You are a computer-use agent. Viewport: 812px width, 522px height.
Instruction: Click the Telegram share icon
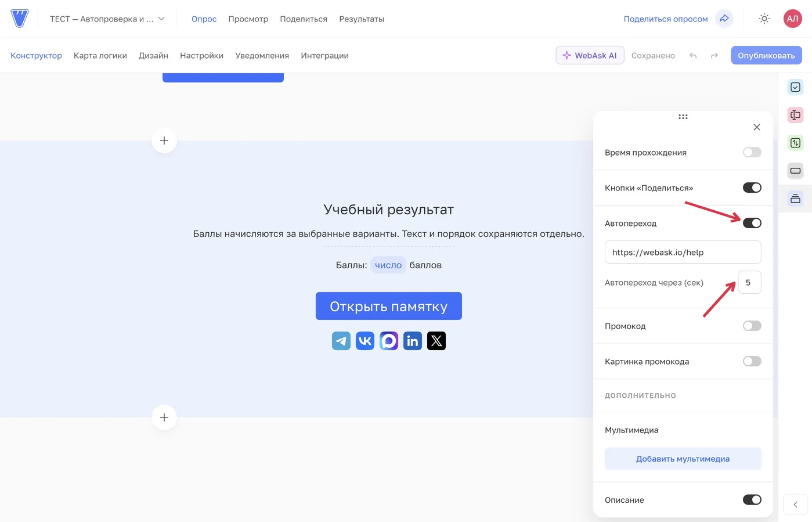tap(341, 341)
